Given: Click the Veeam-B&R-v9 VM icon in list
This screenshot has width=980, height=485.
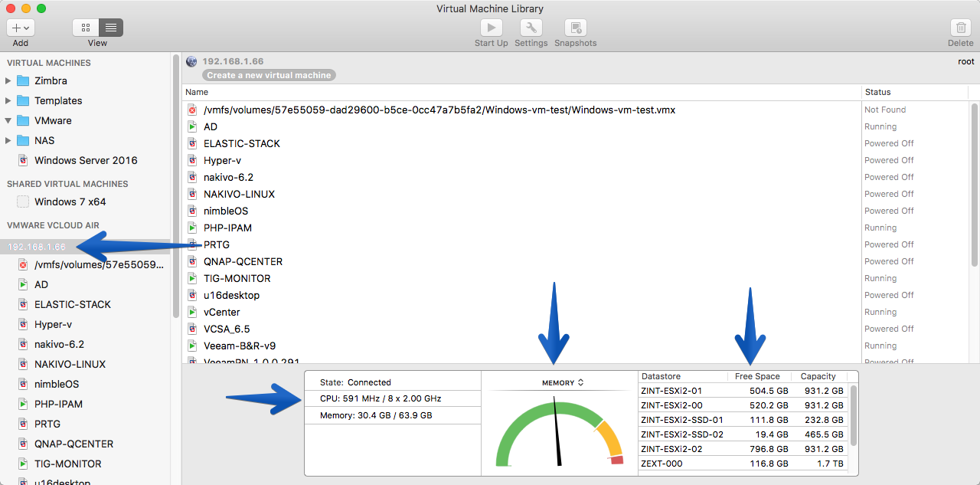Looking at the screenshot, I should click(x=193, y=346).
